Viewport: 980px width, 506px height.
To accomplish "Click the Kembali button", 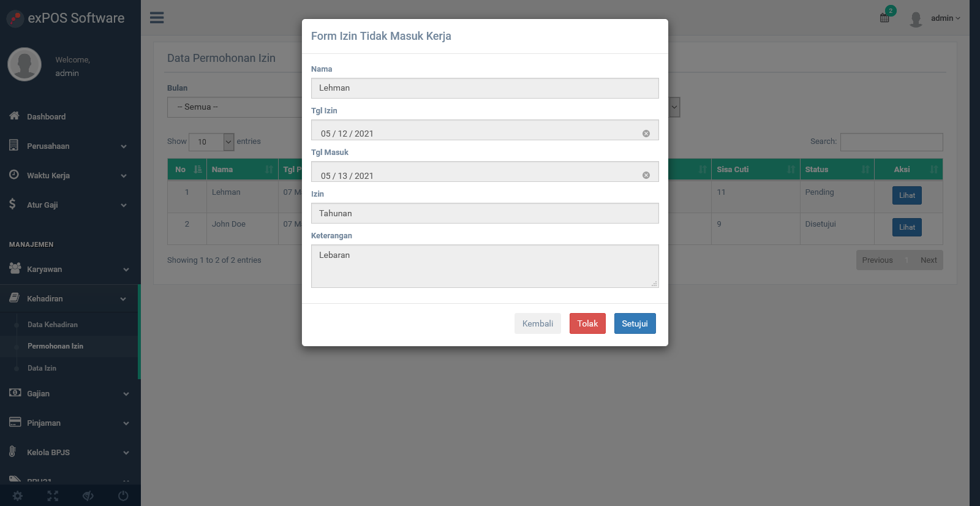I will 538,323.
